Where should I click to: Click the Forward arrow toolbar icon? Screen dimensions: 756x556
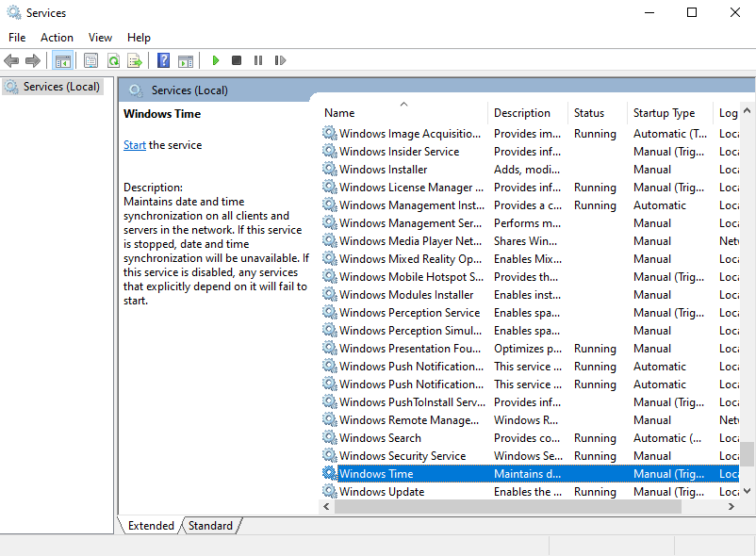[33, 60]
